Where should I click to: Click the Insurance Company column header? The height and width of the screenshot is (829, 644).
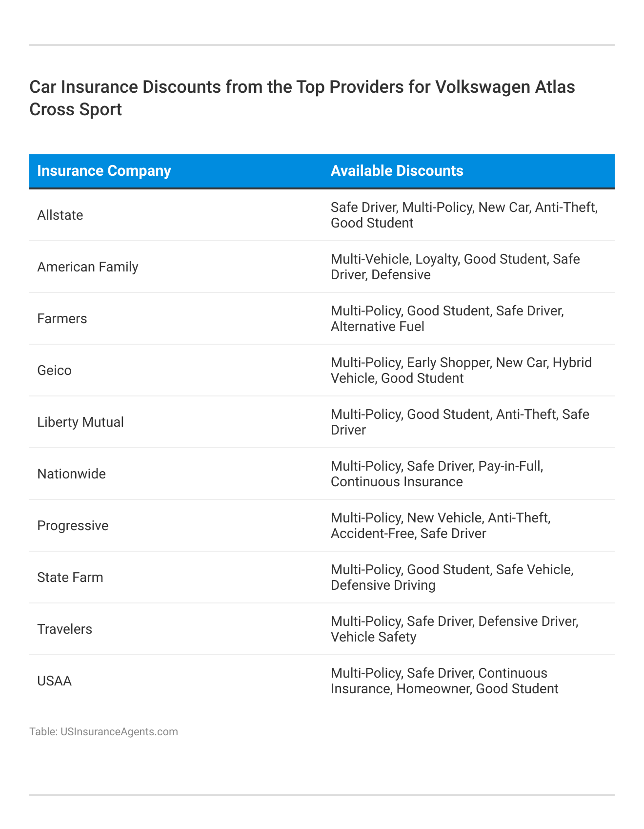pyautogui.click(x=104, y=171)
